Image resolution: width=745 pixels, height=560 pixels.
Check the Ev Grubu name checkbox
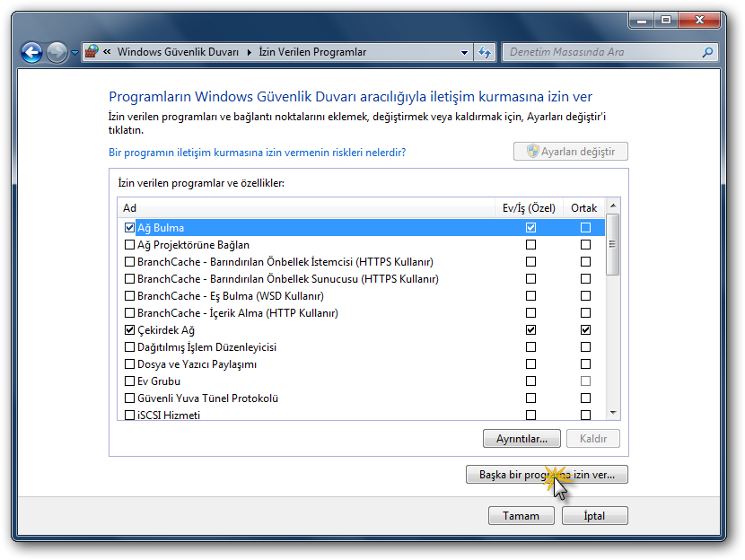(x=129, y=381)
